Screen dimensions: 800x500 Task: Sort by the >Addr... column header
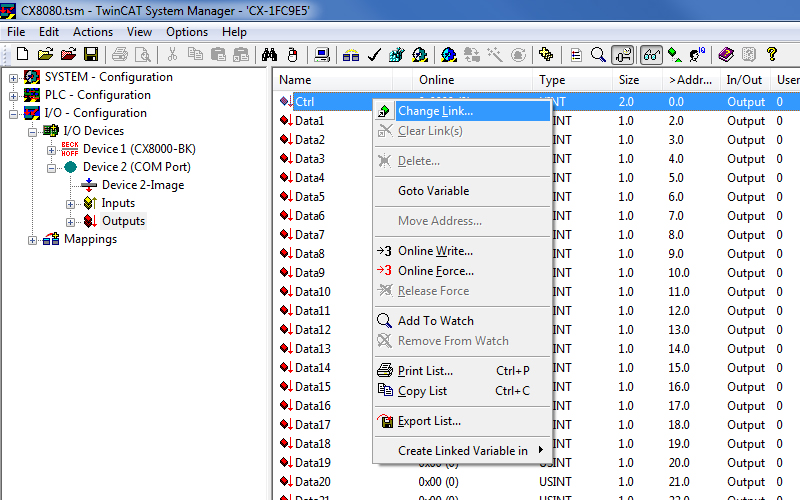point(691,80)
